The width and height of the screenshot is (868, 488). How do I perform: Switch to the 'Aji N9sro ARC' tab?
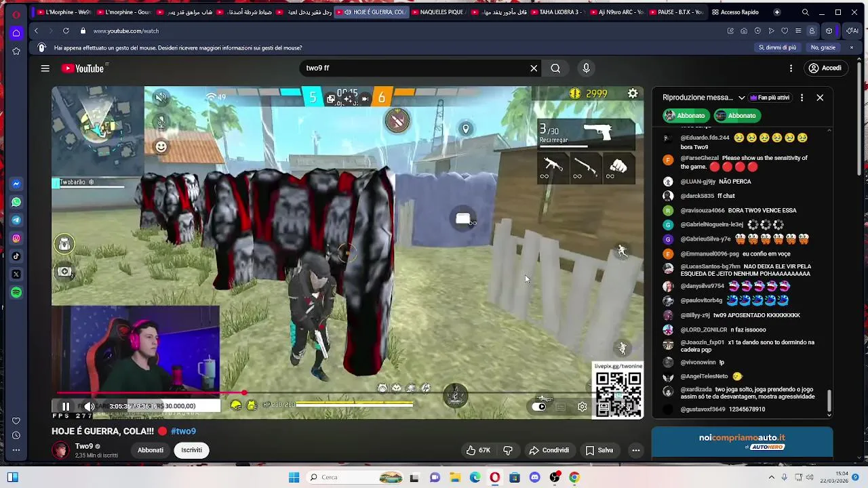click(617, 12)
